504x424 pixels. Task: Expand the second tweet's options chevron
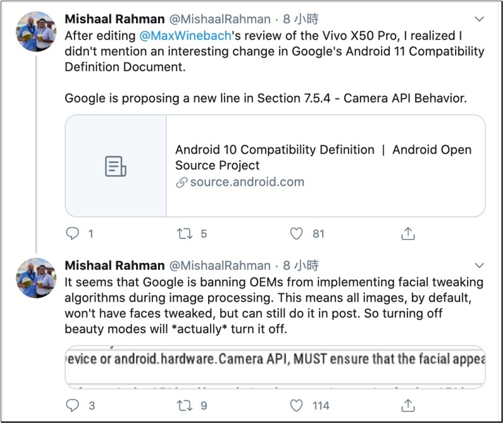(480, 265)
